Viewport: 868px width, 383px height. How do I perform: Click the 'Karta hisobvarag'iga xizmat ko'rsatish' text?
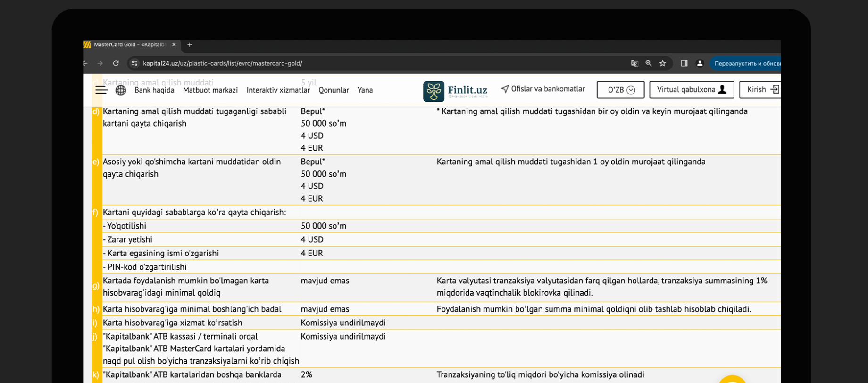pyautogui.click(x=173, y=323)
